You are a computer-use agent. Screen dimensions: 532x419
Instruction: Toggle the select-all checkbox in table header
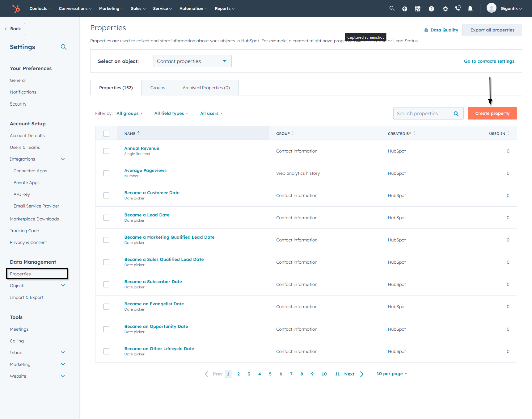(x=106, y=134)
